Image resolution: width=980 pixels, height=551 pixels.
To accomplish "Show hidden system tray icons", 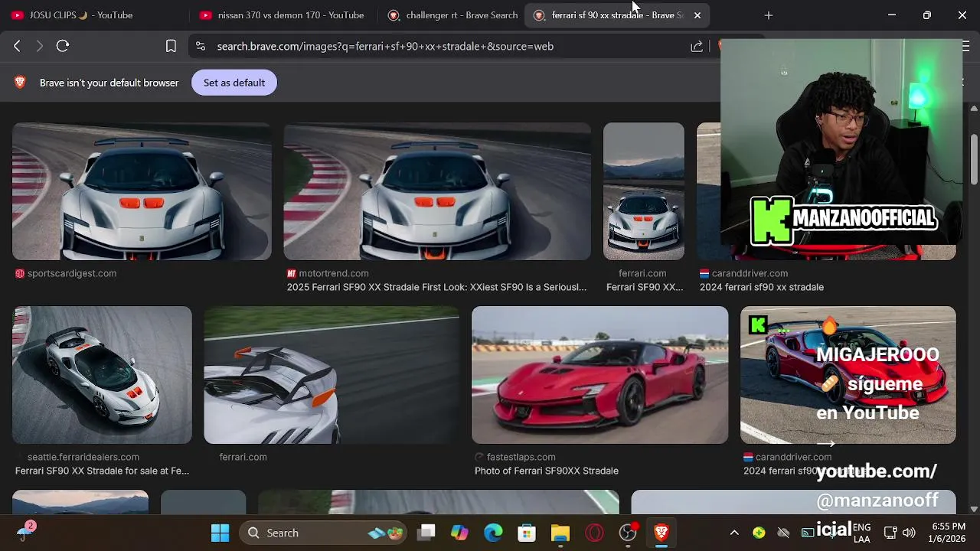I will coord(734,533).
